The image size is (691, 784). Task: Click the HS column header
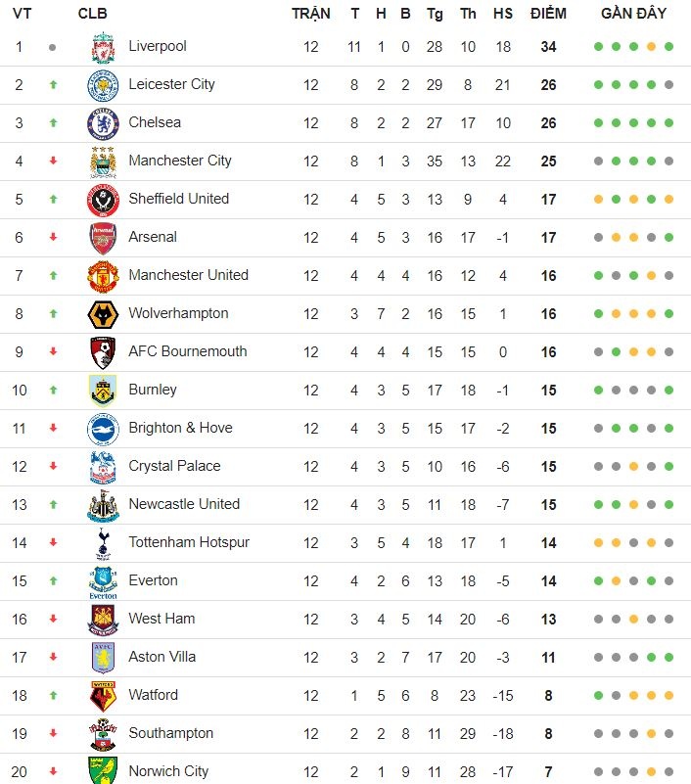click(502, 14)
